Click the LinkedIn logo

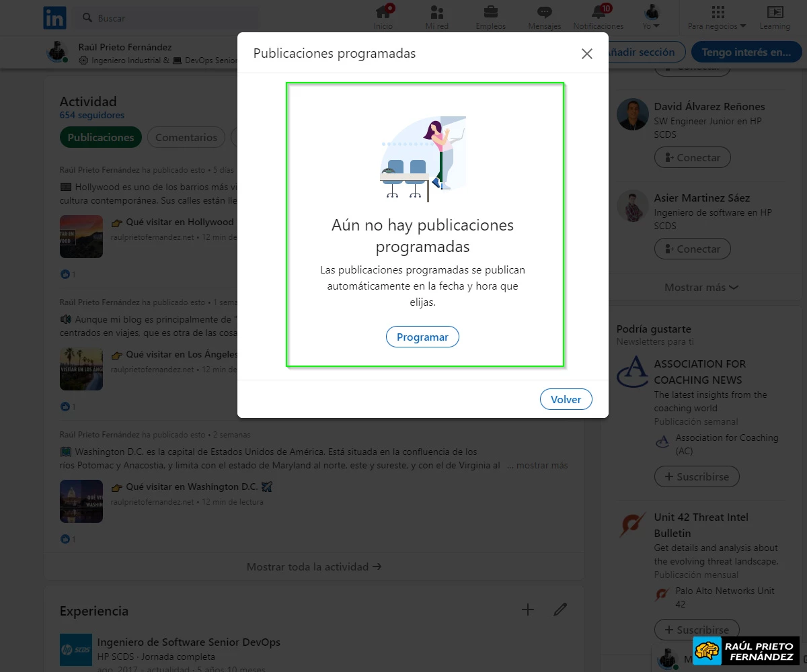[54, 18]
